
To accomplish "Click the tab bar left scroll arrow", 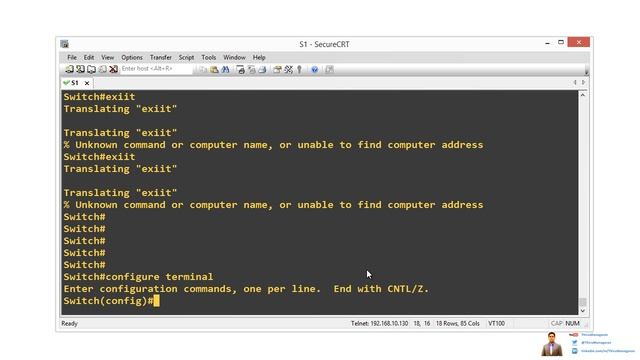I will pyautogui.click(x=575, y=83).
